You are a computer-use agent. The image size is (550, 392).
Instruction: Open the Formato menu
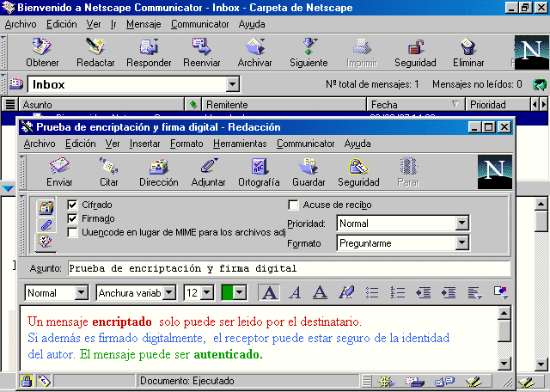coord(186,144)
